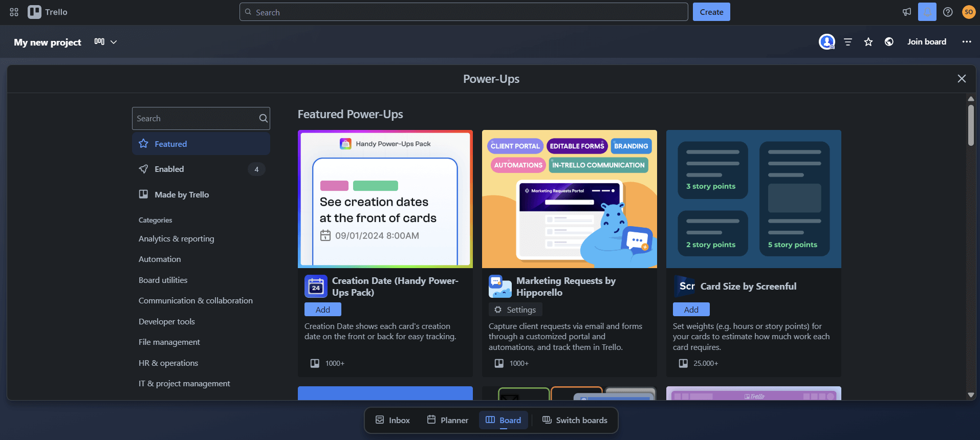This screenshot has width=980, height=440.
Task: Open File management category
Action: click(169, 342)
